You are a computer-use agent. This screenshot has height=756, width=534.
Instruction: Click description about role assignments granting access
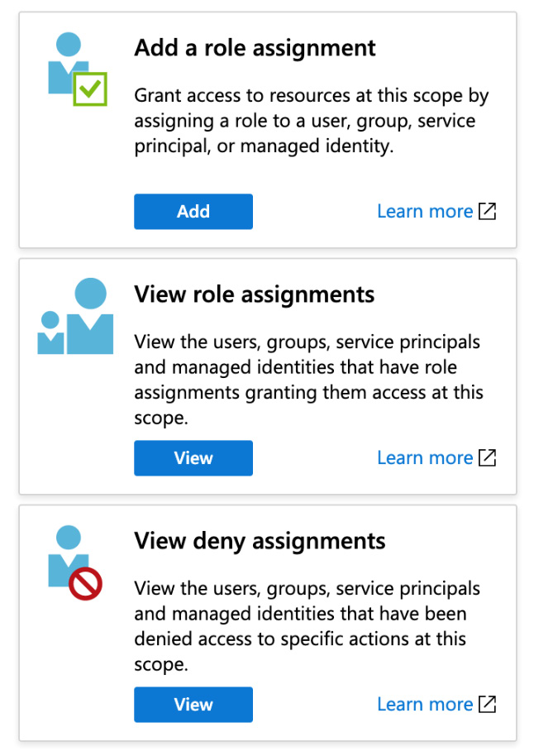[308, 380]
